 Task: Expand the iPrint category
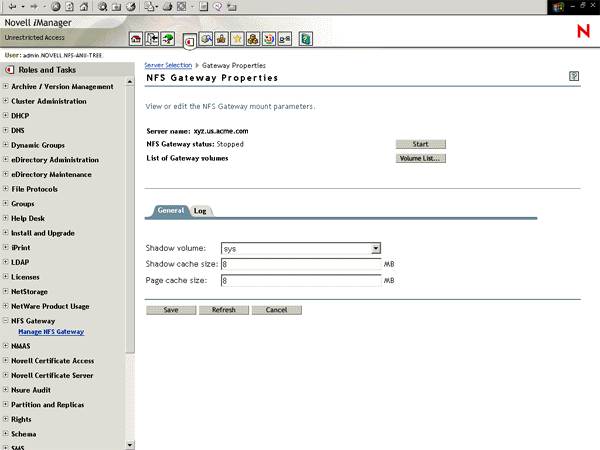point(5,247)
